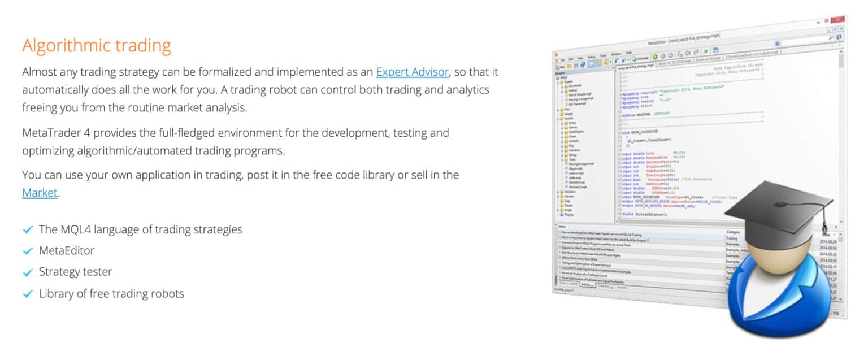The width and height of the screenshot is (868, 347).
Task: Start debugging with the green circle button
Action: click(x=654, y=57)
